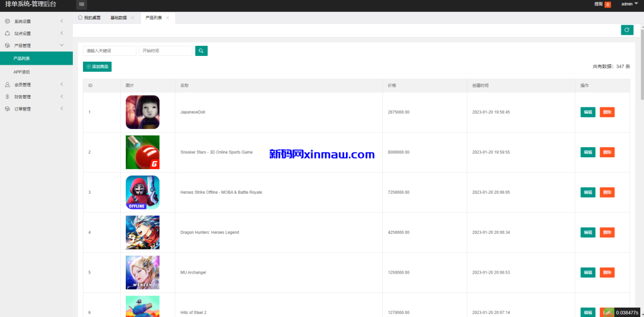Click the 添加商品 add product button
Screen dimensions: 644x317
click(97, 67)
